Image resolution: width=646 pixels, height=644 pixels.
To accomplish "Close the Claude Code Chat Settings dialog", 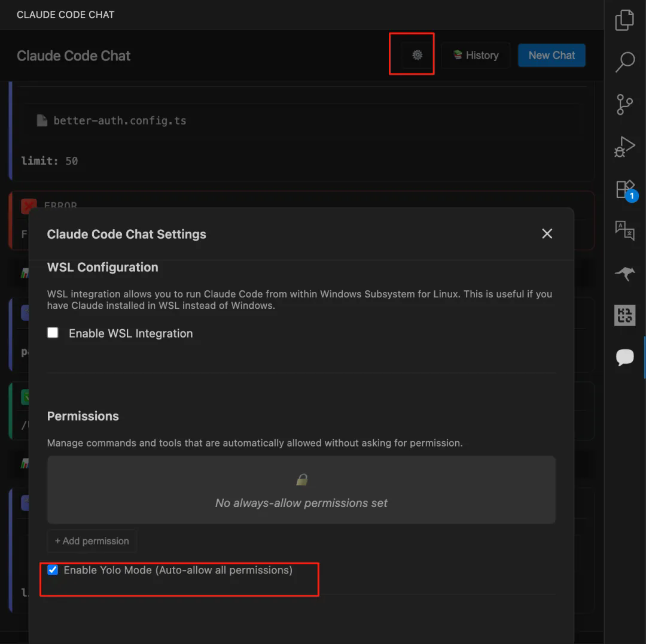I will [547, 234].
